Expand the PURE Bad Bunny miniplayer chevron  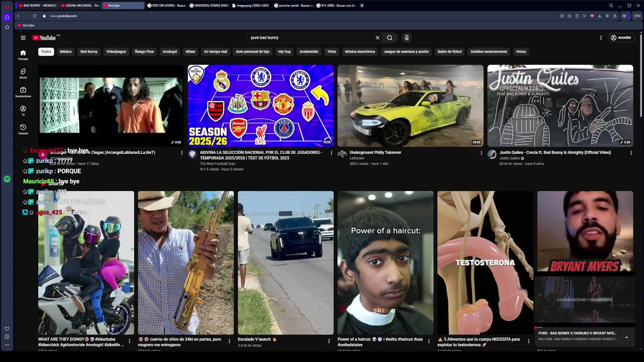click(626, 337)
